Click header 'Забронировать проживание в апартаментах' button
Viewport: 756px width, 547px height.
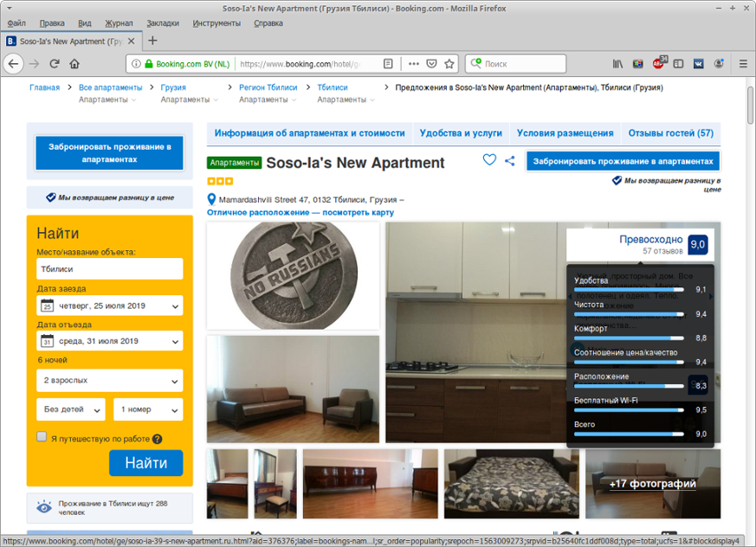point(623,162)
